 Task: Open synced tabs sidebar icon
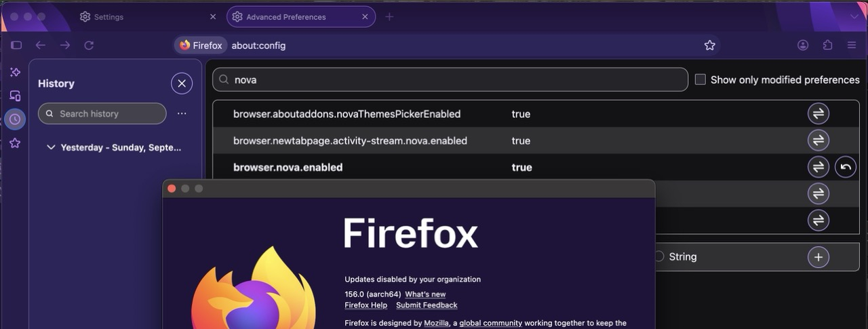[x=15, y=96]
